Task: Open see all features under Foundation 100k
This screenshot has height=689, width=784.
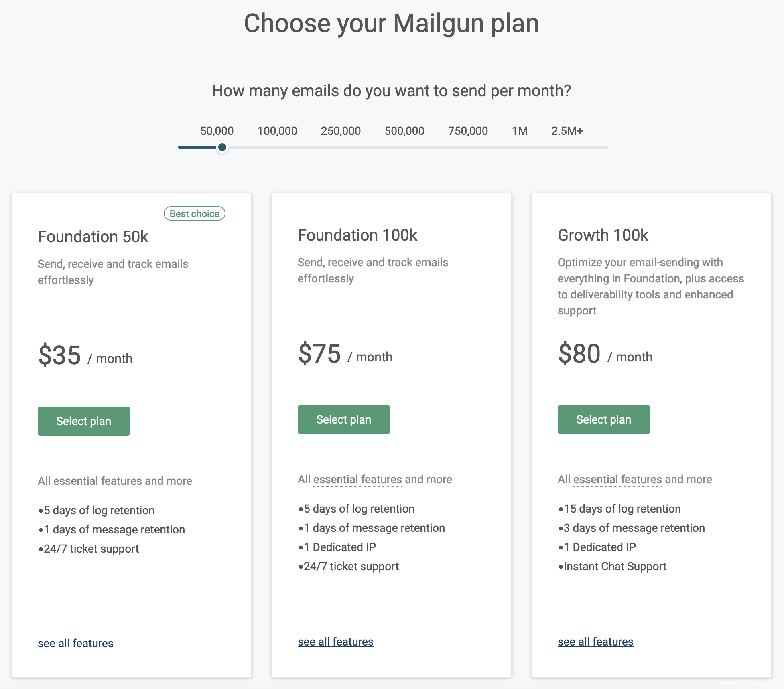Action: (x=335, y=641)
